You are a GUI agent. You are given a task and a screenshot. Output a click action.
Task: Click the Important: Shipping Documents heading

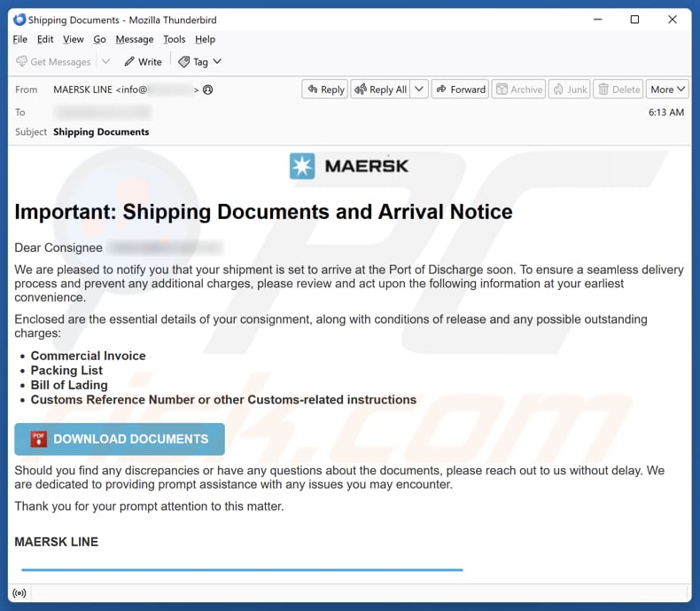coord(263,212)
